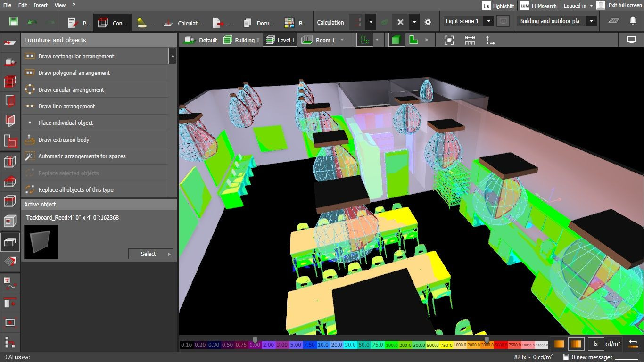Click the notifications bell icon
This screenshot has width=644, height=362.
[633, 21]
